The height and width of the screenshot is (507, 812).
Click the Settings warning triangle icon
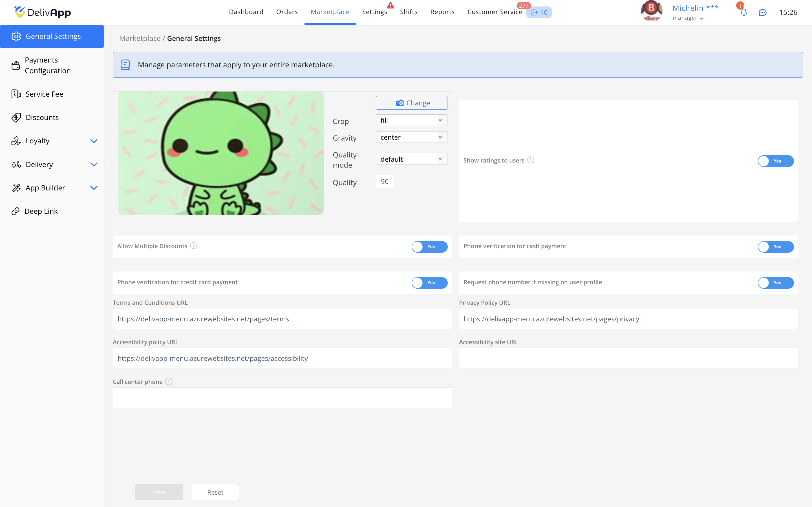click(x=390, y=5)
